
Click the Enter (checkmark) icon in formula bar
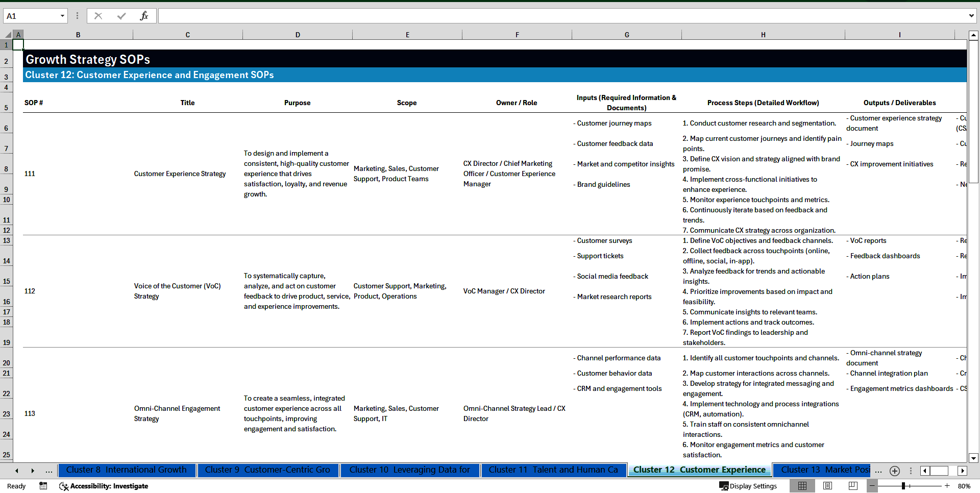(x=121, y=15)
